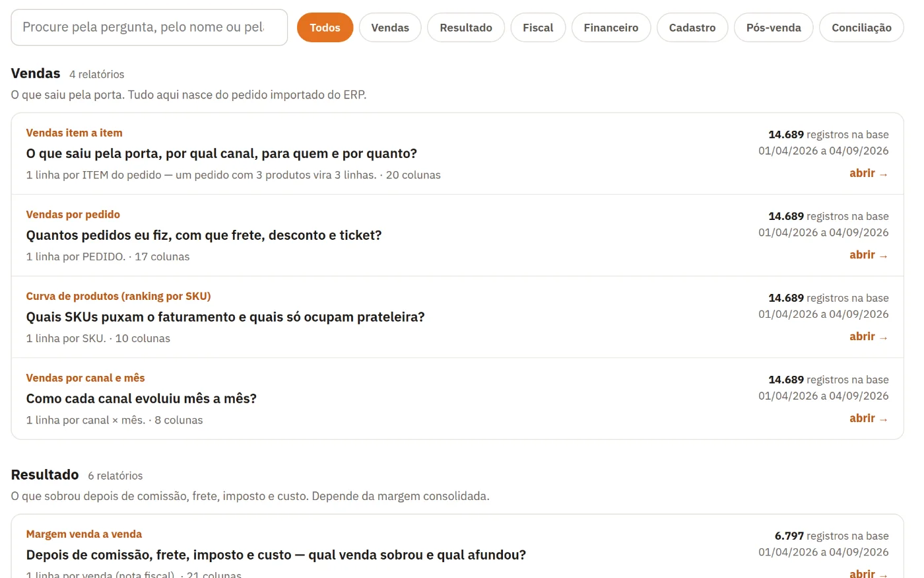The image size is (924, 578).
Task: Click question Como cada canal evoluiu
Action: point(141,398)
